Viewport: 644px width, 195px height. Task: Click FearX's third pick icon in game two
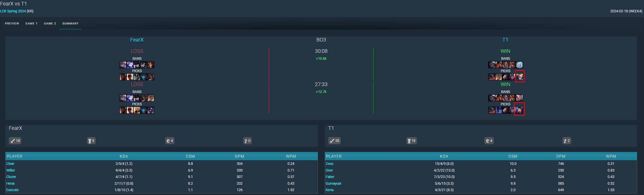(x=137, y=110)
